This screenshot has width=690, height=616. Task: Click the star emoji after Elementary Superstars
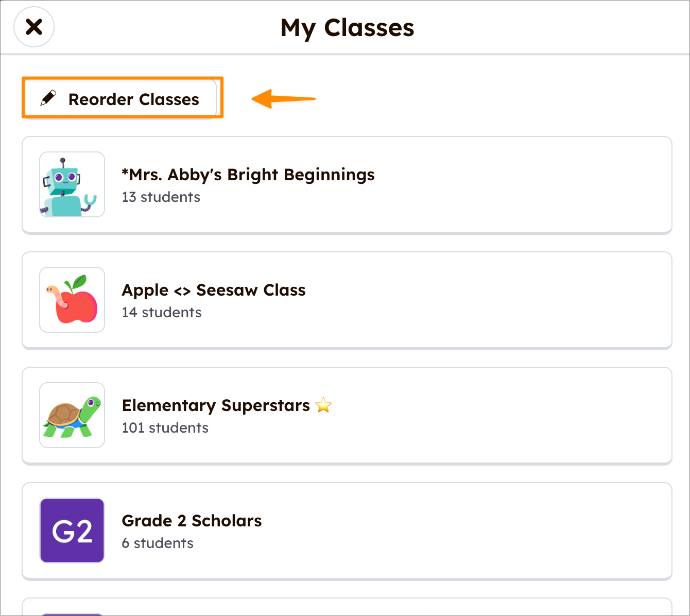click(x=323, y=405)
